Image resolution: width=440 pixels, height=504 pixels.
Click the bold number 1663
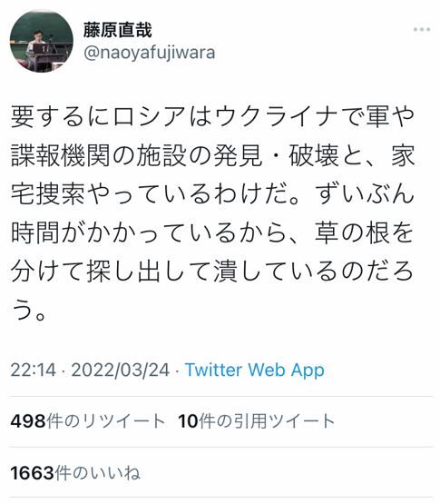coord(32,473)
